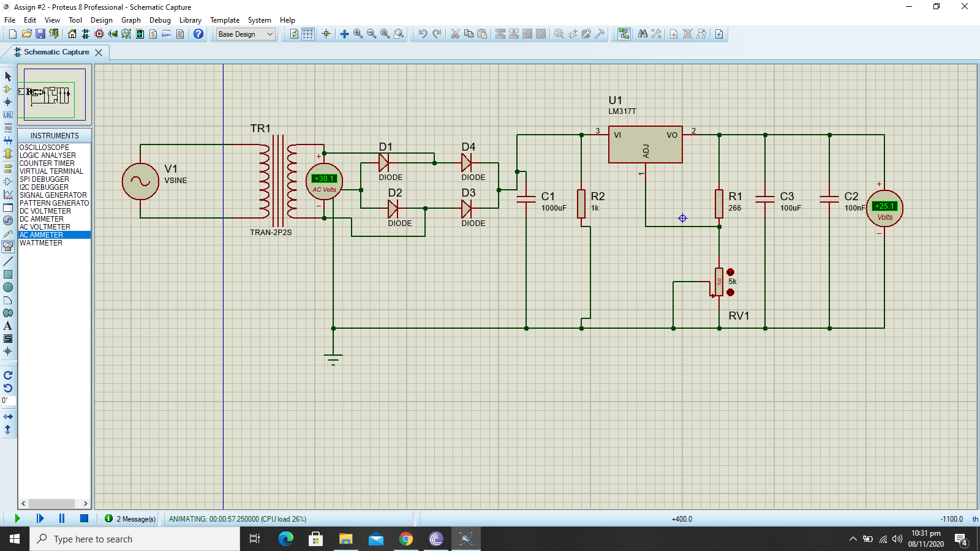Image resolution: width=980 pixels, height=551 pixels.
Task: Open Google Chrome from the taskbar
Action: coord(405,539)
